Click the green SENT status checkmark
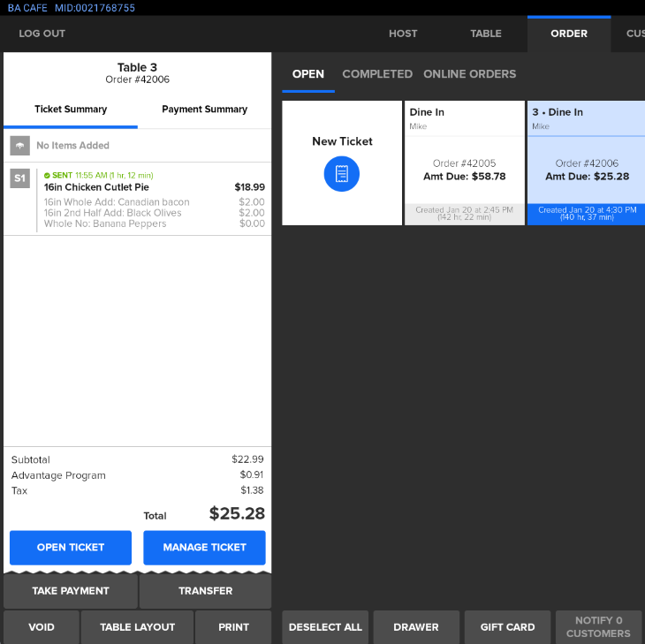The width and height of the screenshot is (645, 644). point(48,176)
